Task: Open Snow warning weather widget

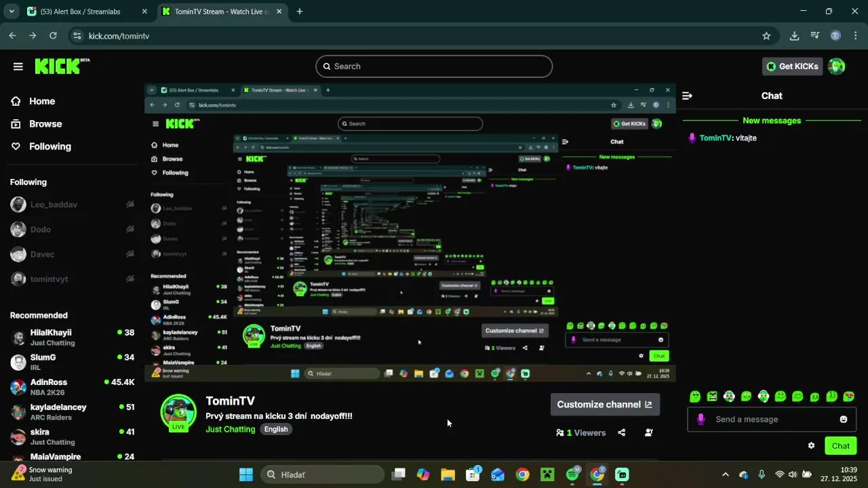Action: point(42,474)
